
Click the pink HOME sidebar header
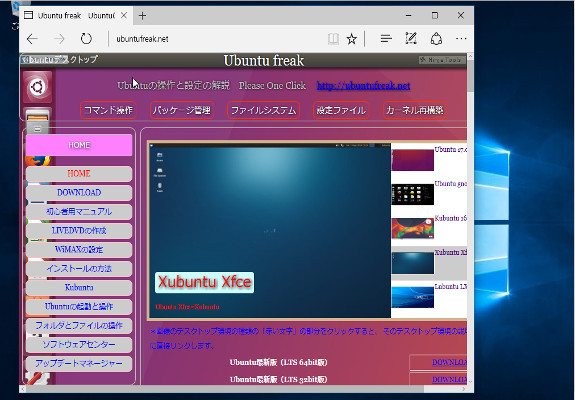click(79, 145)
